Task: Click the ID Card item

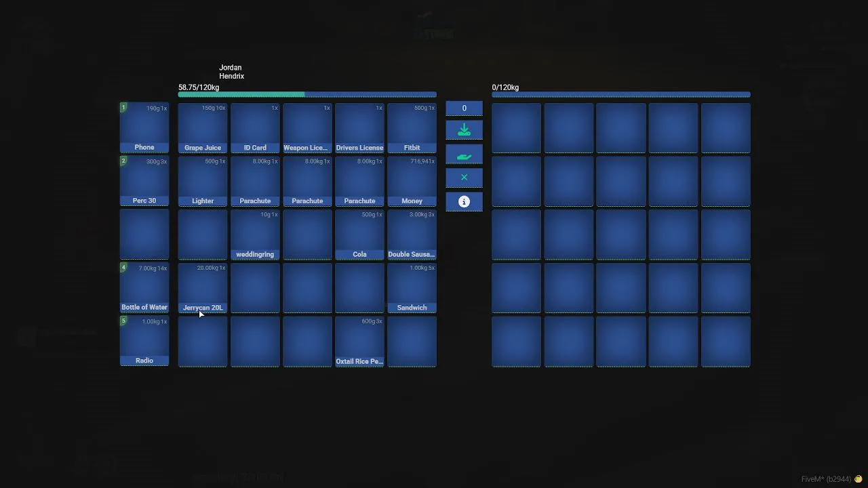Action: coord(255,128)
